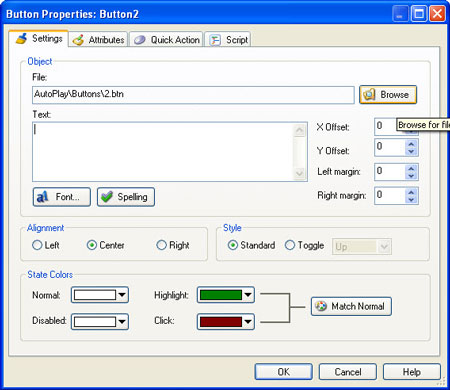Click the Font button letter icon
The width and height of the screenshot is (450, 390).
(x=42, y=197)
